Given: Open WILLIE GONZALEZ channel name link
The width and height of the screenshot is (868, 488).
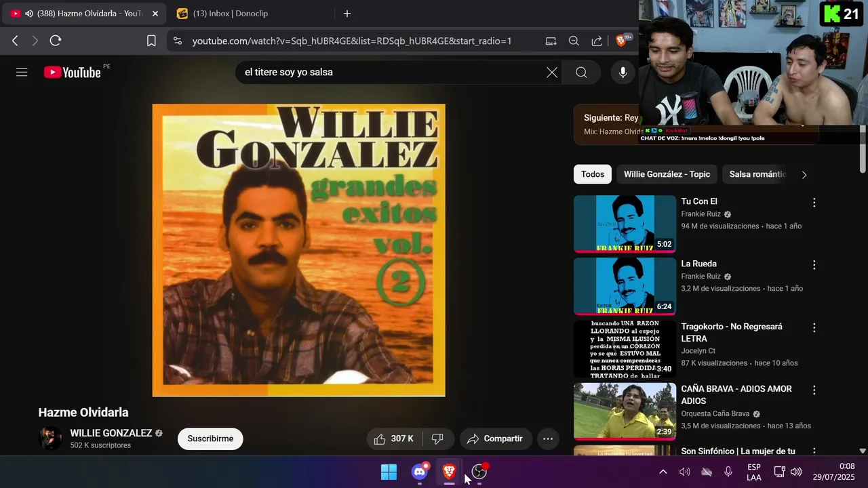Looking at the screenshot, I should [111, 433].
